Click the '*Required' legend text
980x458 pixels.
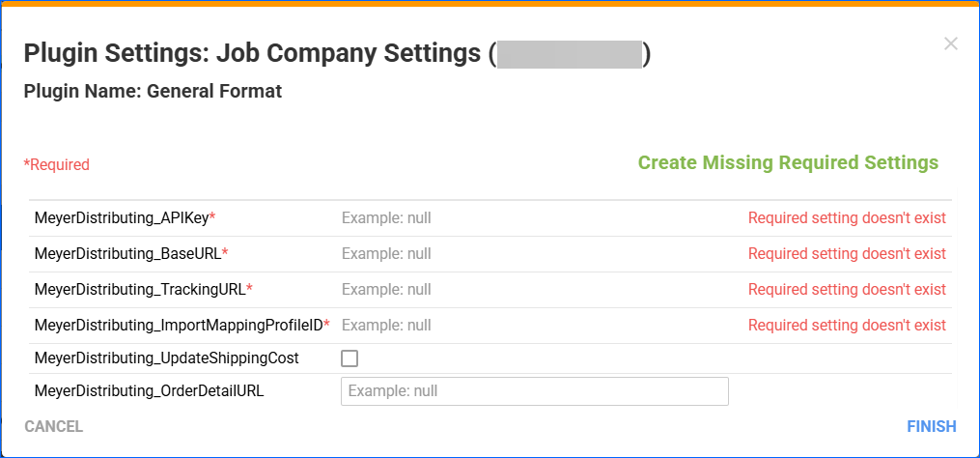click(56, 165)
